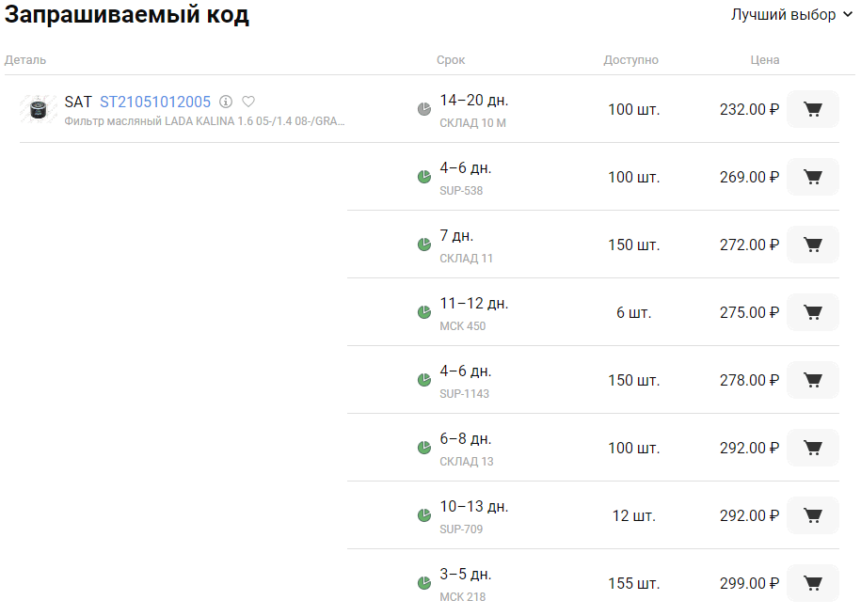Viewport: 861px width, 616px height.
Task: Add the 232.00 ₽ offer to cart
Action: [x=813, y=109]
